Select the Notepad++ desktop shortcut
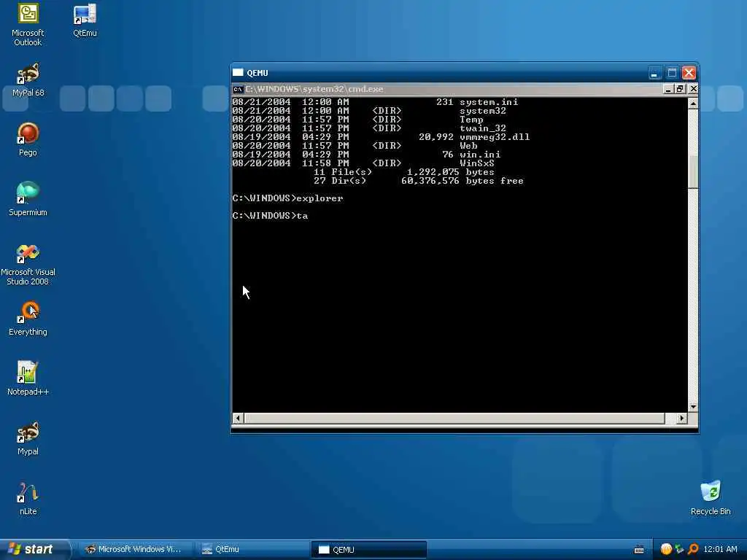The height and width of the screenshot is (560, 747). tap(28, 378)
